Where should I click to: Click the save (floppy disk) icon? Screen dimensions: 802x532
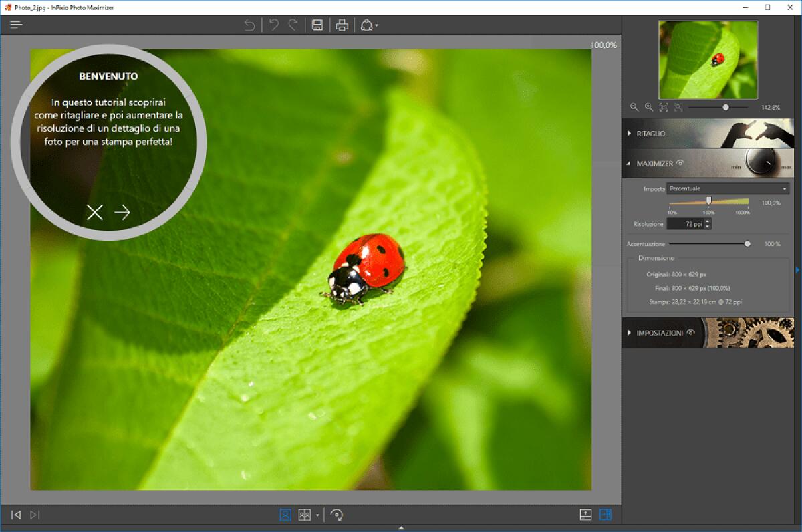317,25
